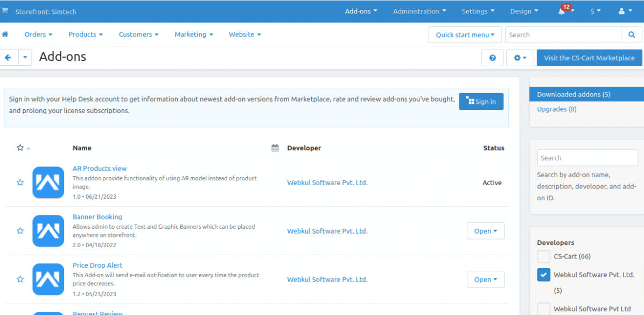
Task: Click Price Drop Alert's developer link
Action: pyautogui.click(x=327, y=279)
